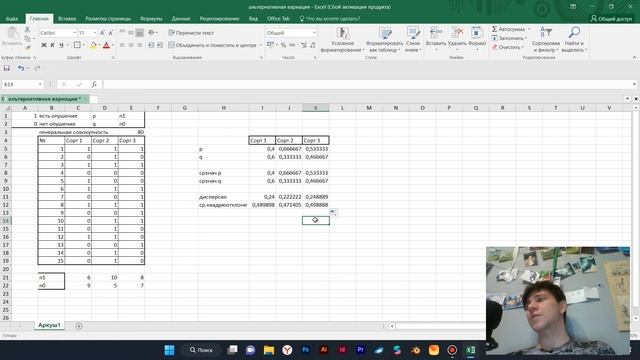This screenshot has width=640, height=360.
Task: Open Name Box K14 dropdown arrow
Action: pyautogui.click(x=40, y=84)
